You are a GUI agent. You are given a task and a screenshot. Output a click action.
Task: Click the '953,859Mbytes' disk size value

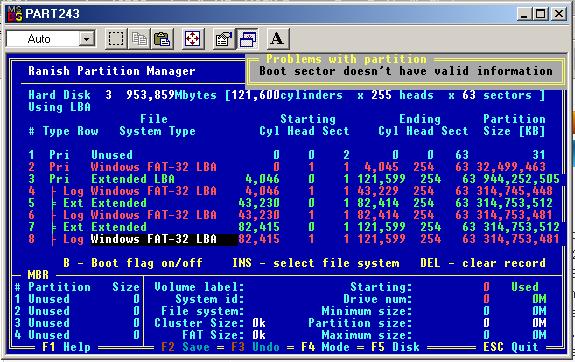pos(171,95)
